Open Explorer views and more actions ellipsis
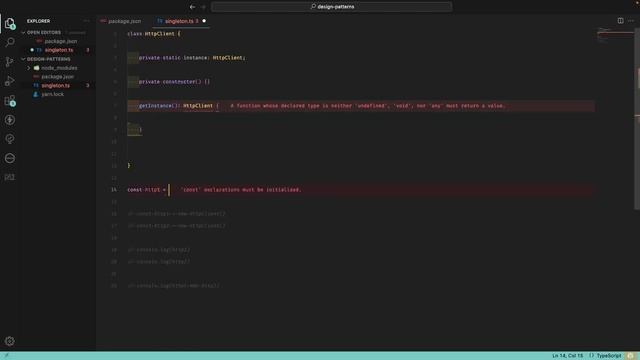 (x=87, y=21)
